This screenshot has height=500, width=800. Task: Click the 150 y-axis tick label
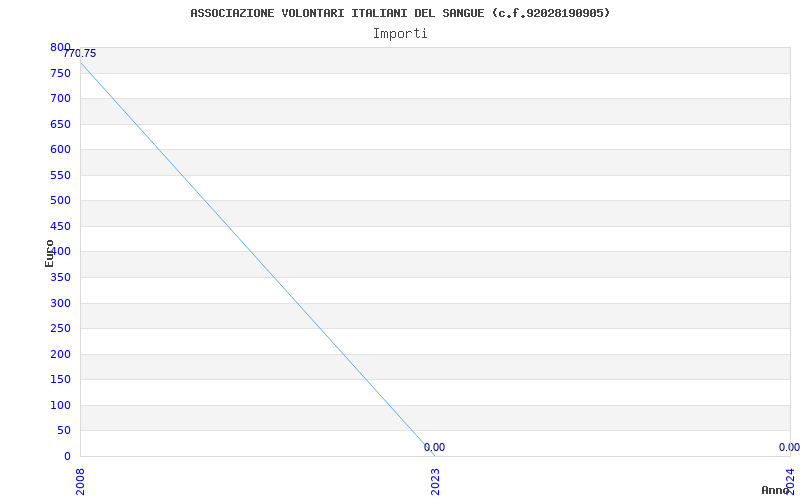pos(60,380)
